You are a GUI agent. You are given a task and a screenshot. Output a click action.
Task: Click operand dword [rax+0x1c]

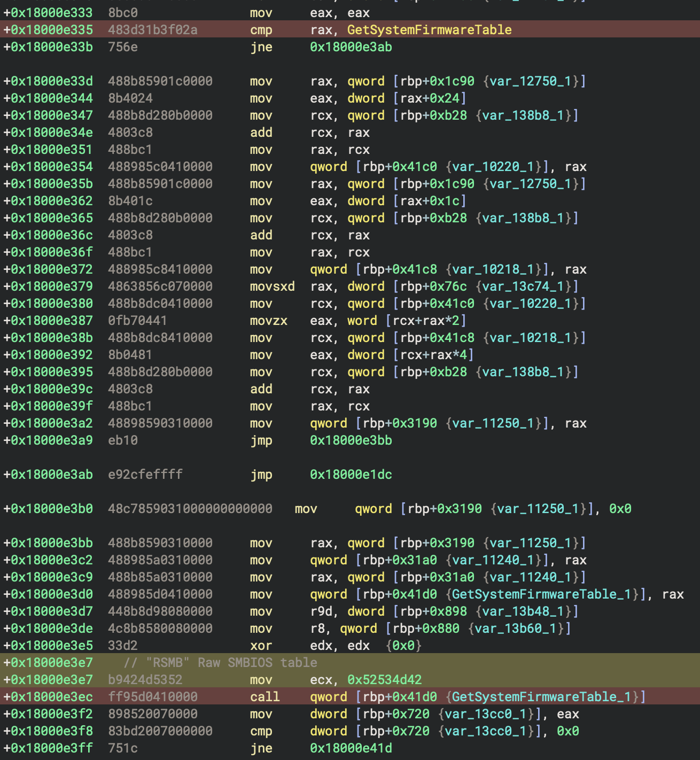click(407, 200)
